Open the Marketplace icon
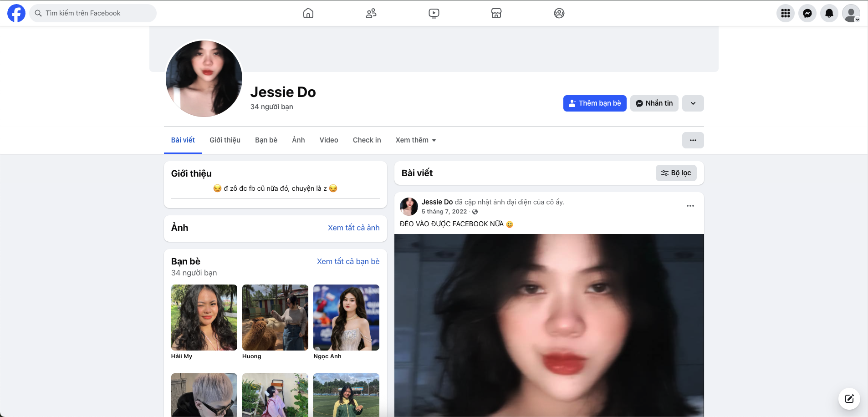Screen dimensions: 868x417 [x=496, y=13]
